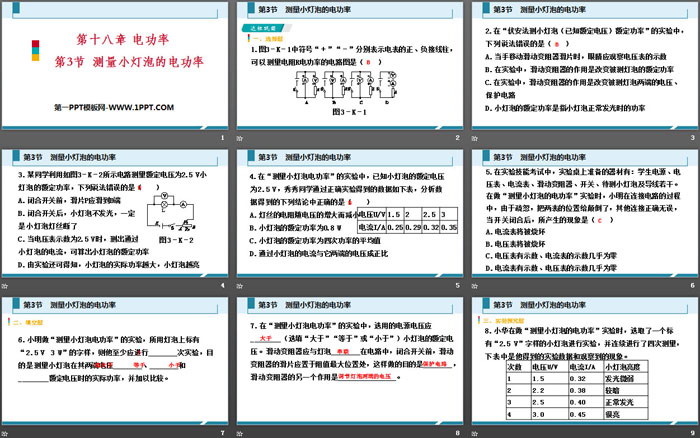The width and height of the screenshot is (700, 438).
Task: Click the animation star icon under slide 4
Action: (4, 286)
